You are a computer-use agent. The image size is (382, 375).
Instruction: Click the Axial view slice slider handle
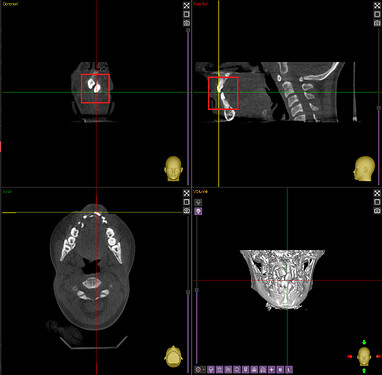click(x=188, y=292)
